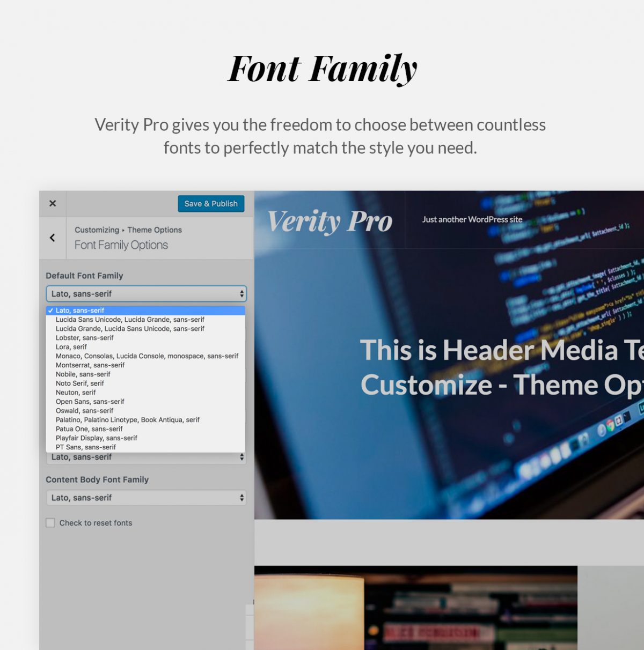The height and width of the screenshot is (650, 644).
Task: Click the back arrow to leave Font Family Options
Action: (52, 238)
